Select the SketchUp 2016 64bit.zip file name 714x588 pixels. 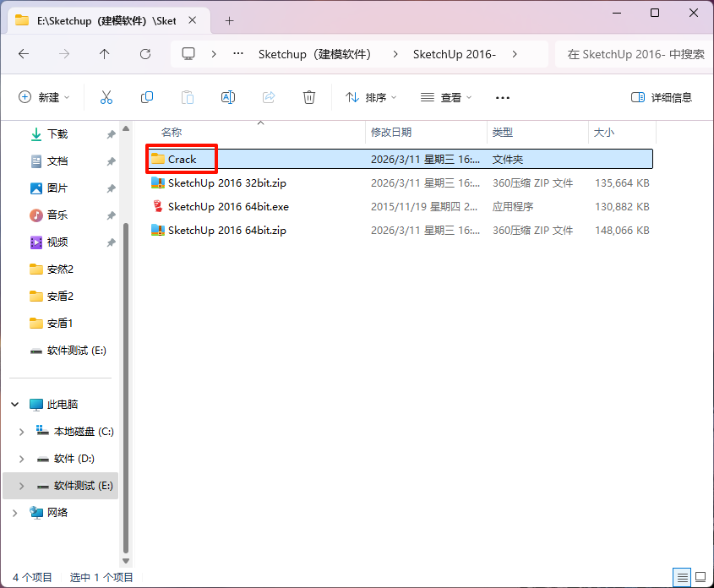(x=227, y=231)
